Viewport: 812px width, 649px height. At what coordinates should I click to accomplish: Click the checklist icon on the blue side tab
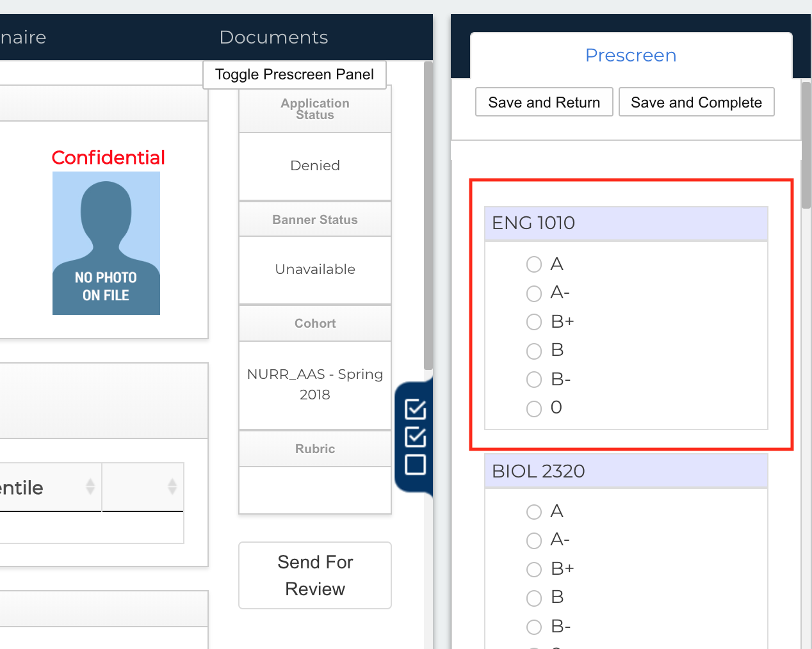(x=415, y=437)
